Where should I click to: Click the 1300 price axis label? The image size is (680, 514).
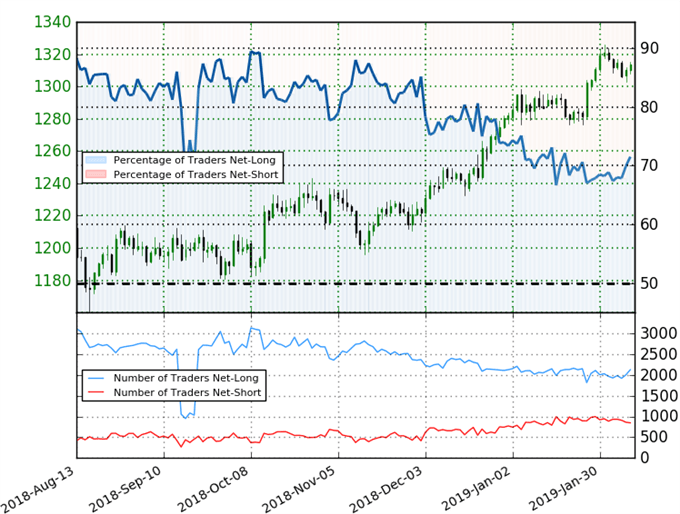click(x=52, y=87)
